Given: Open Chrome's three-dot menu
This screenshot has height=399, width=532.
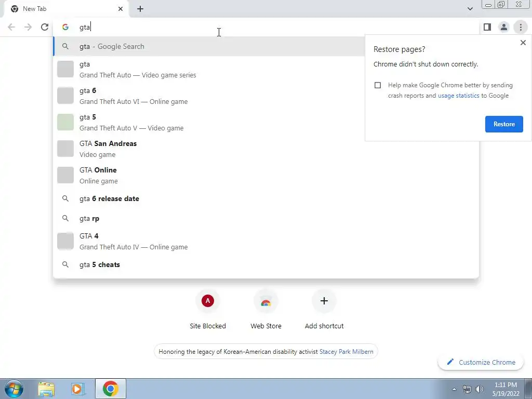Looking at the screenshot, I should [x=521, y=27].
